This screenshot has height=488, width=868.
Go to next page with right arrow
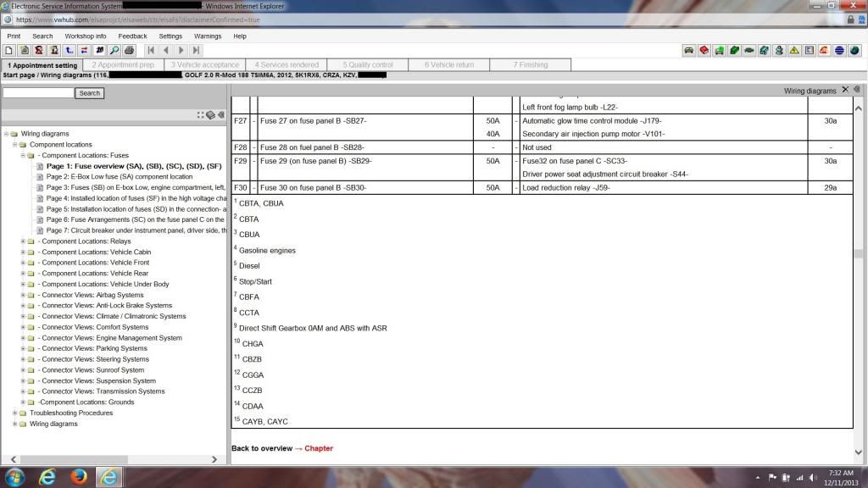(181, 50)
